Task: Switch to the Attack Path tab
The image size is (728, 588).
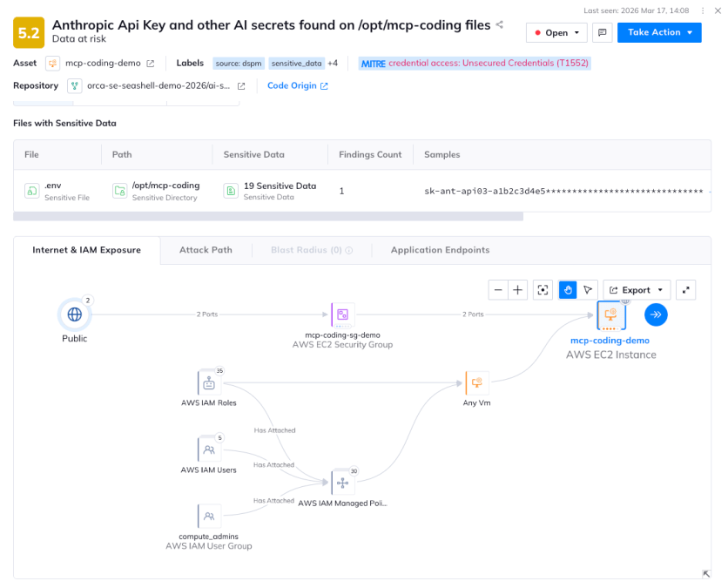Action: pyautogui.click(x=206, y=249)
